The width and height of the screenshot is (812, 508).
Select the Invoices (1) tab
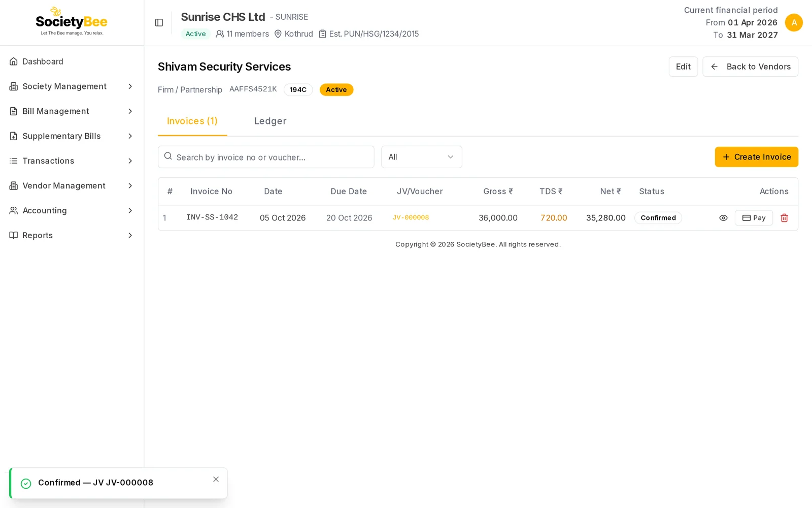[x=192, y=121]
